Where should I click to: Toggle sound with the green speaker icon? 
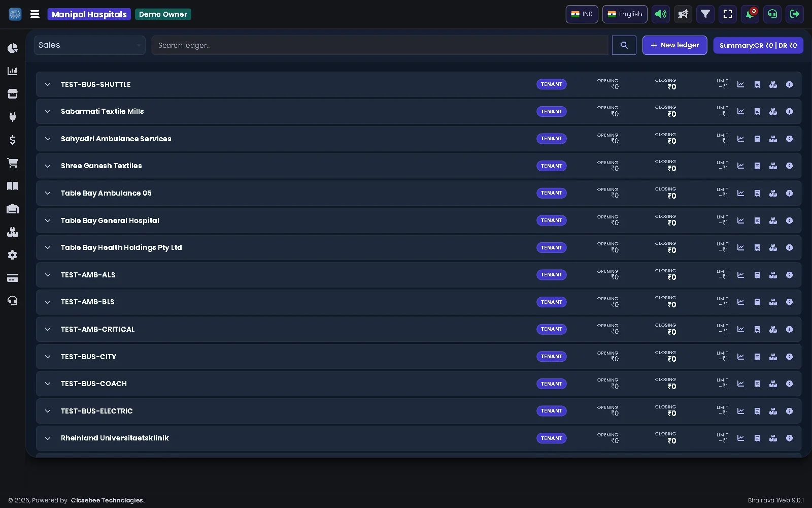coord(661,14)
